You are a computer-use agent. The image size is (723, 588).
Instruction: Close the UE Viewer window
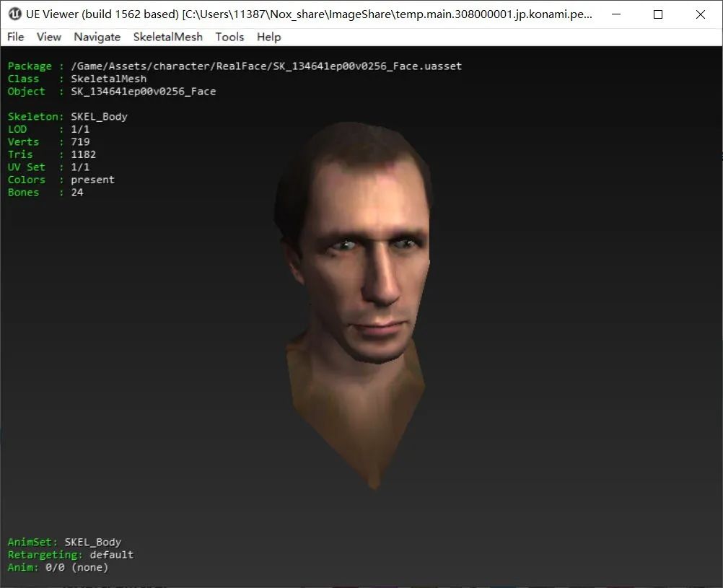tap(701, 14)
